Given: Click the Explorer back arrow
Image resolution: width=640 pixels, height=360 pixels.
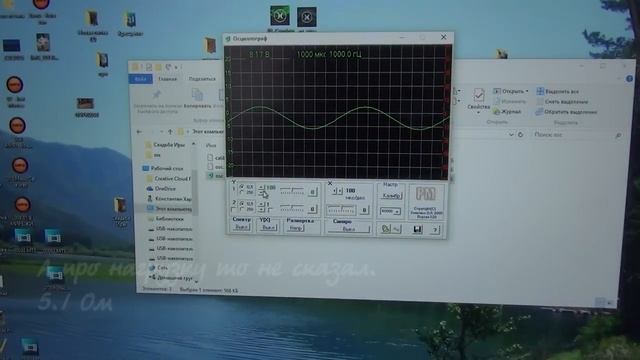Looking at the screenshot, I should click(140, 132).
